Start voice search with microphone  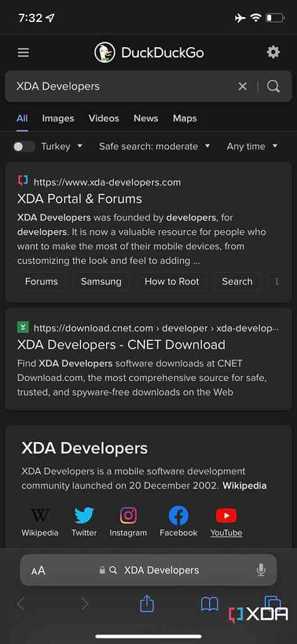coord(261,570)
